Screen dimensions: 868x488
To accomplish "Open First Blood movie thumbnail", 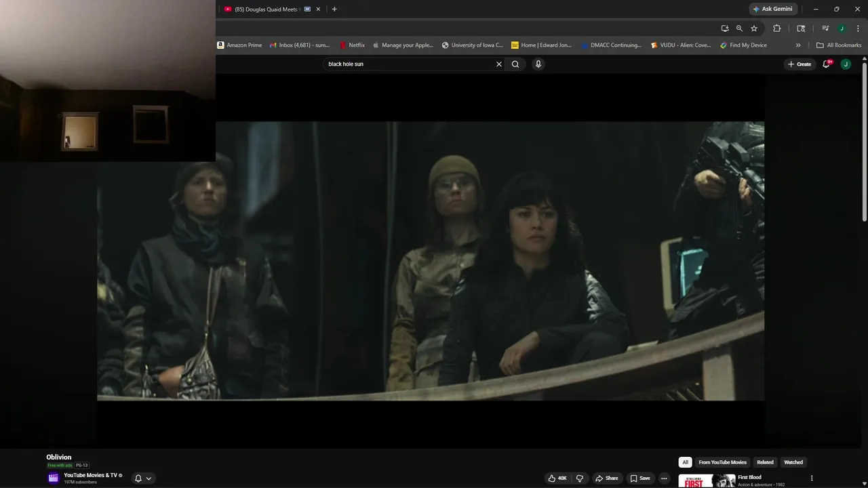I will click(707, 481).
